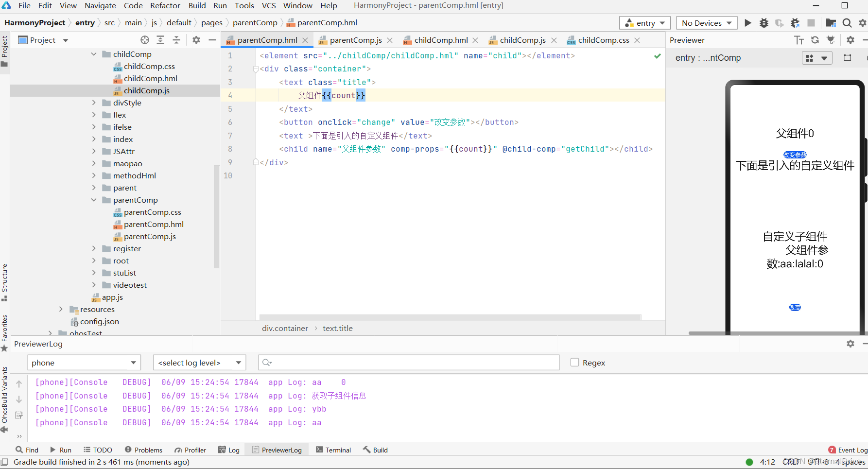
Task: Open the Project Structure icon in the toolbar
Action: click(831, 23)
